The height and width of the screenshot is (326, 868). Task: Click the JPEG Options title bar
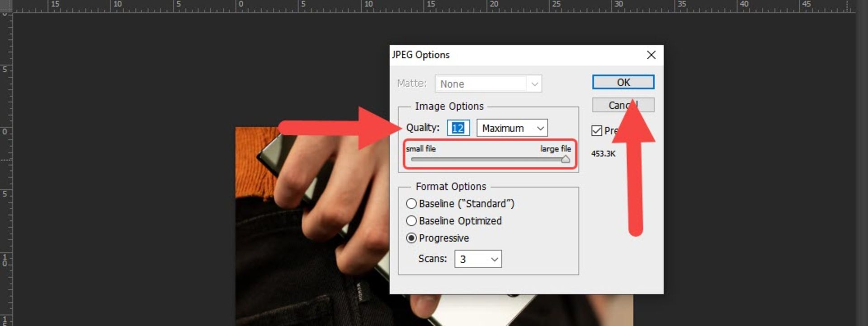pos(497,55)
